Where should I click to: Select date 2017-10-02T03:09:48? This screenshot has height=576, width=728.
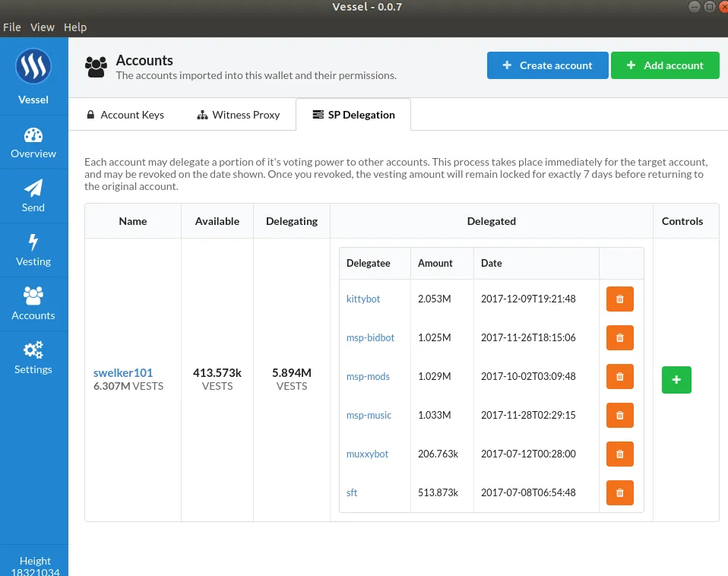point(528,376)
